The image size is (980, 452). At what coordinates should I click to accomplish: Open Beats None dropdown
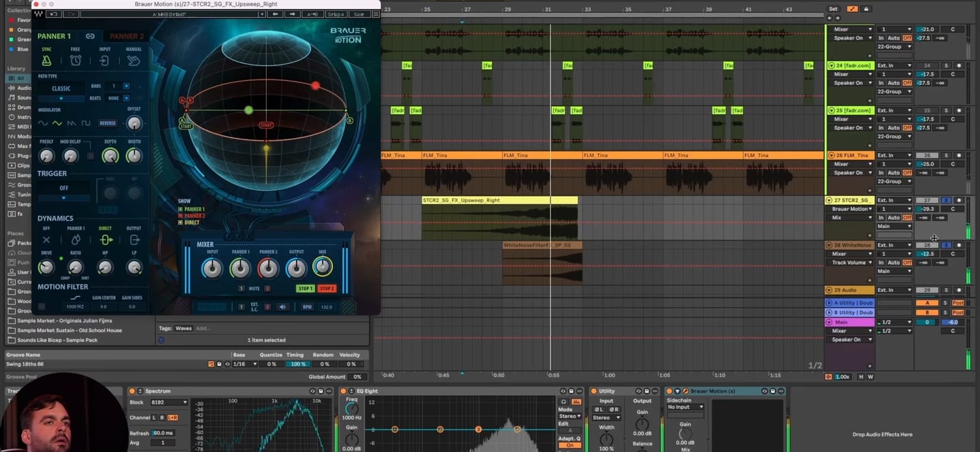point(127,98)
